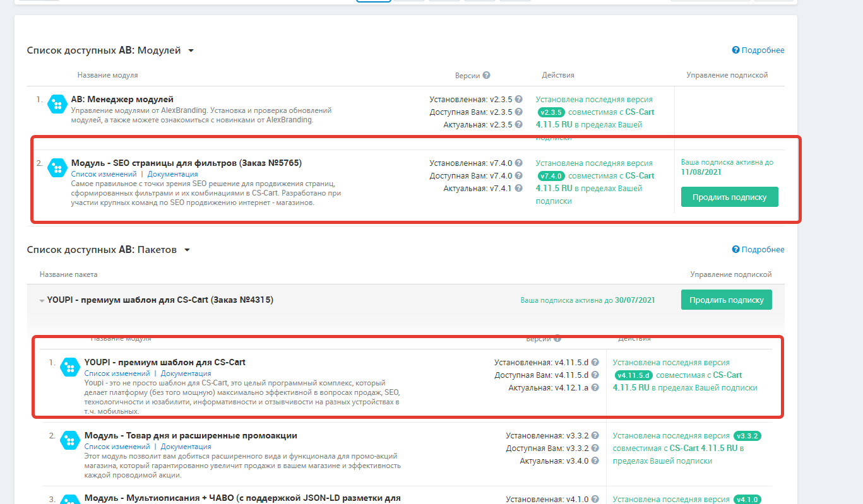Click the v4.11.5.d green version badge
863x504 pixels.
point(633,375)
